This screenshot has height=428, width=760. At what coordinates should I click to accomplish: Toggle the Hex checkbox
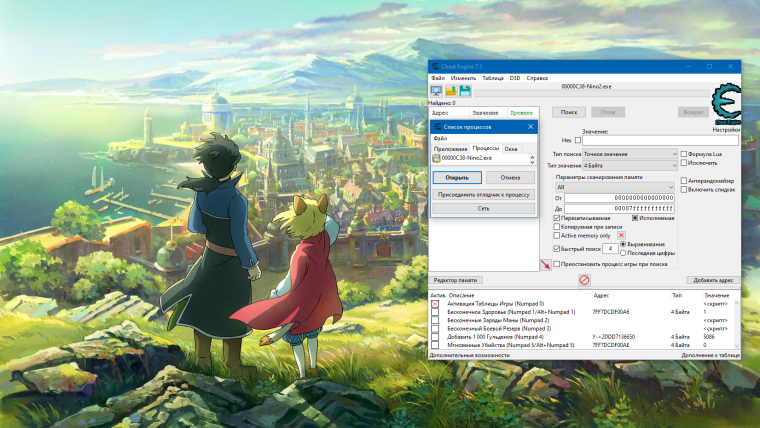point(578,140)
